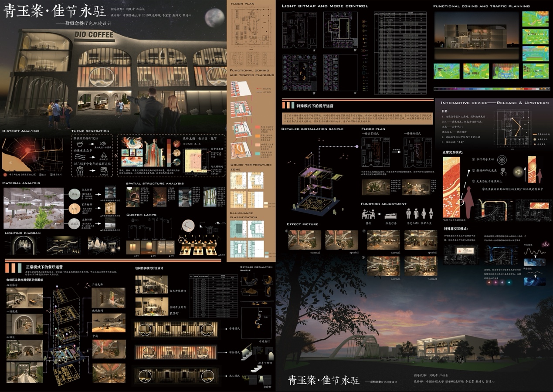Click the arched tunnel lighting diagram thumbnail
This screenshot has width=553, height=392.
(22, 246)
